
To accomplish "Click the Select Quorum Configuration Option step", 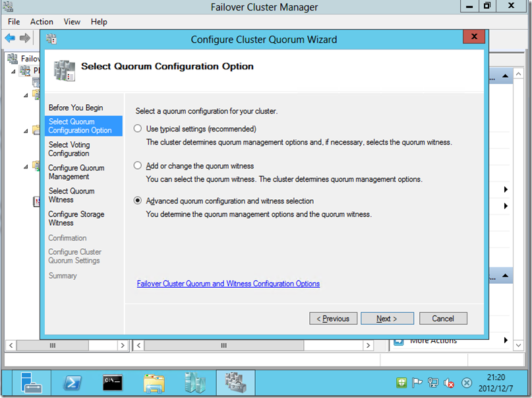I will click(x=84, y=126).
